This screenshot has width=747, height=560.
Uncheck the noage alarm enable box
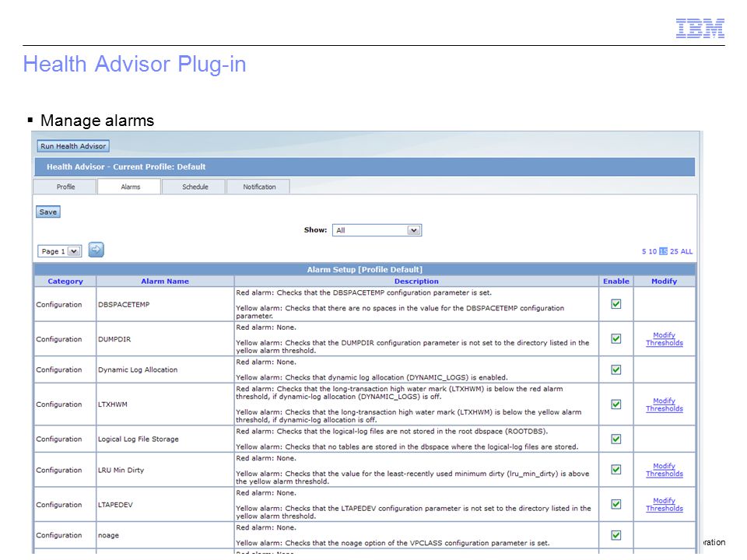(x=616, y=535)
